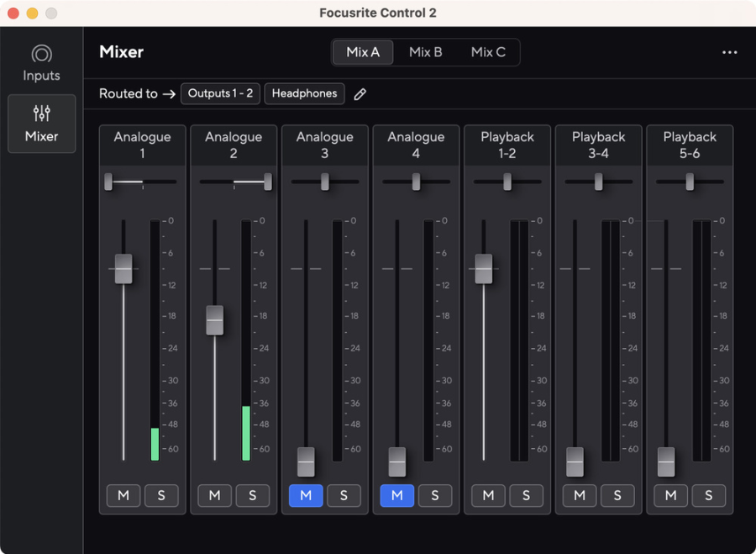The height and width of the screenshot is (554, 756).
Task: Click the Analogue 2 volume fader handle
Action: coord(214,320)
